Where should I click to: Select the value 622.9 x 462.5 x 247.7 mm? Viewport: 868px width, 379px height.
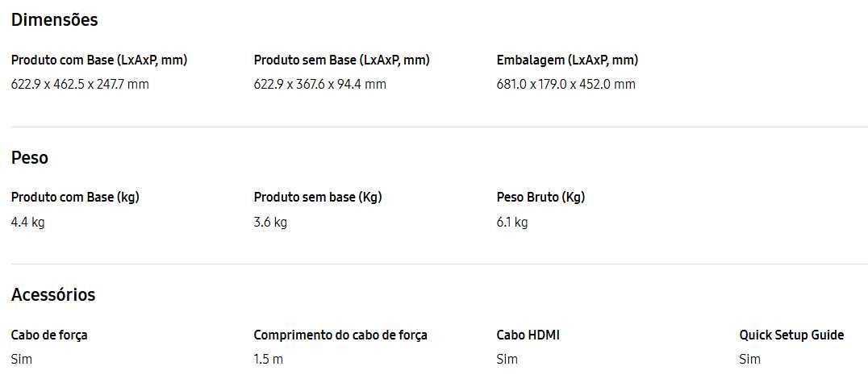click(x=80, y=84)
